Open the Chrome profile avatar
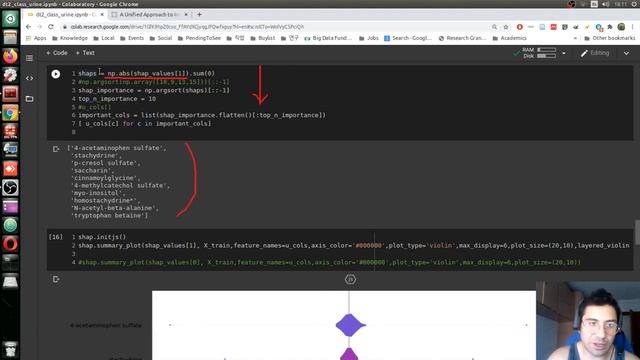This screenshot has height=360, width=640. point(621,27)
